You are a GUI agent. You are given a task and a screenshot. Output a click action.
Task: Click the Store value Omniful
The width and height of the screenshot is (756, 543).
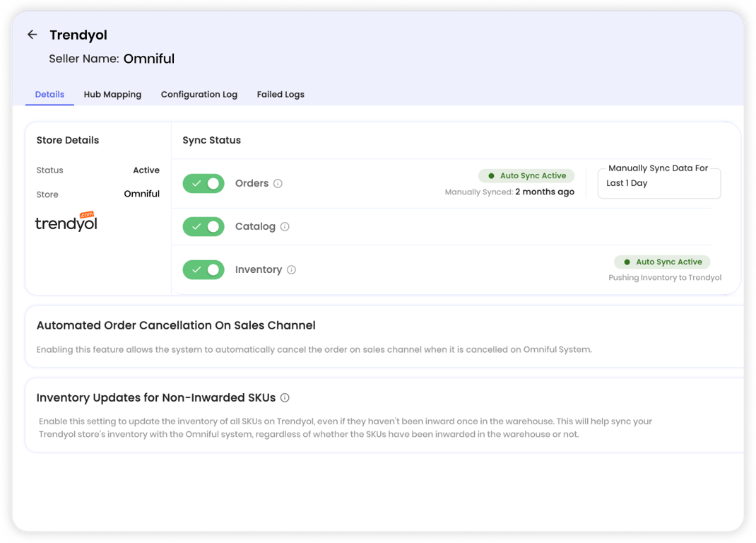click(x=142, y=194)
